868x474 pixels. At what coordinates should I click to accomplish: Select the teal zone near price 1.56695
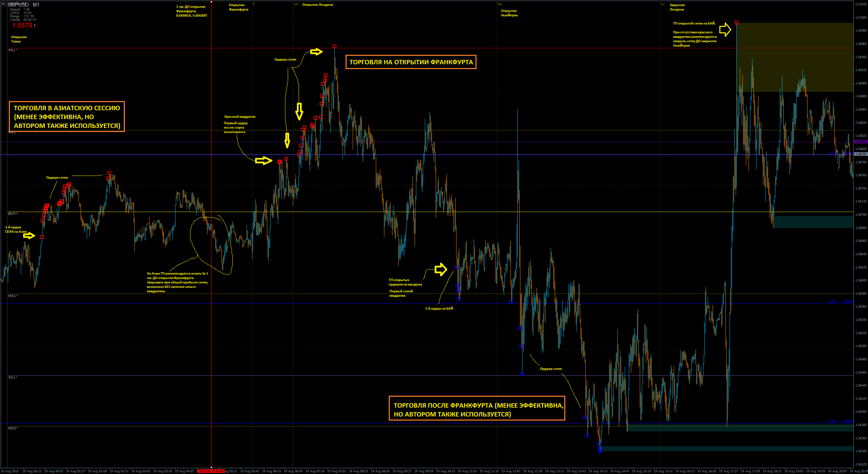[813, 222]
